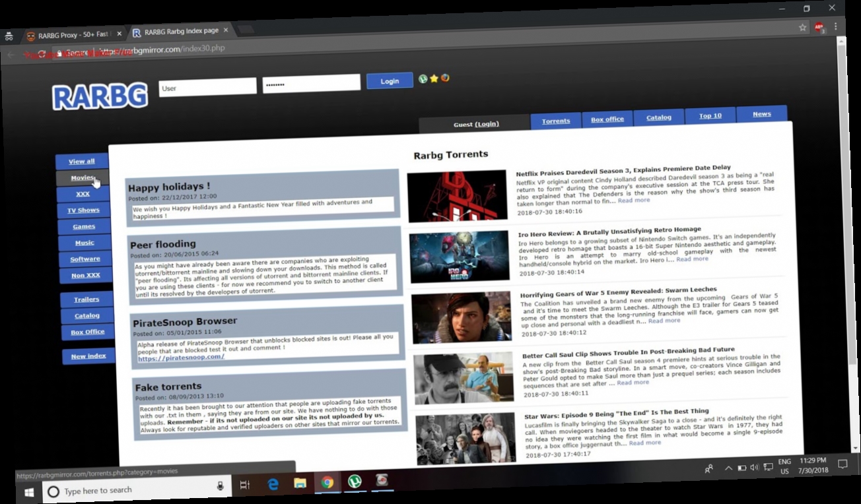Open the Star Wars article thumbnail

pyautogui.click(x=466, y=439)
